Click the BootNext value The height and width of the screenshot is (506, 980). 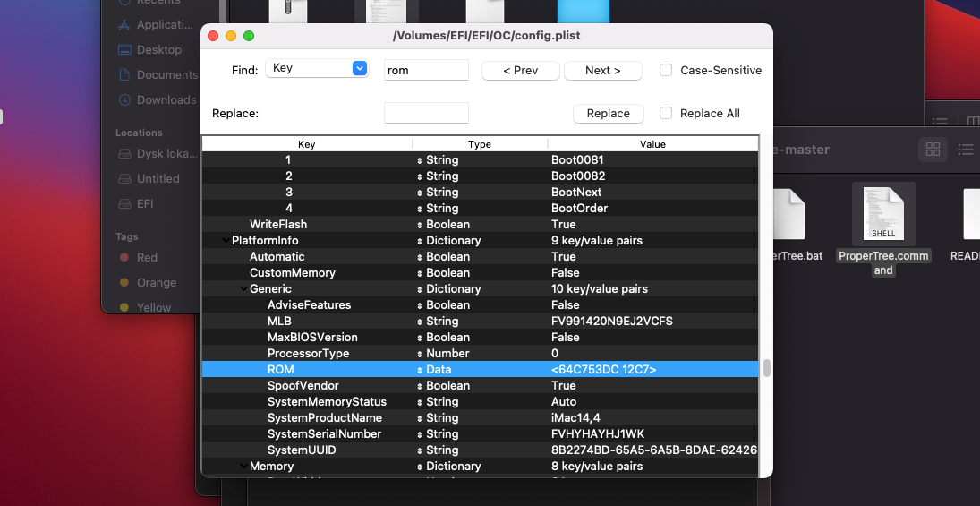tap(576, 192)
